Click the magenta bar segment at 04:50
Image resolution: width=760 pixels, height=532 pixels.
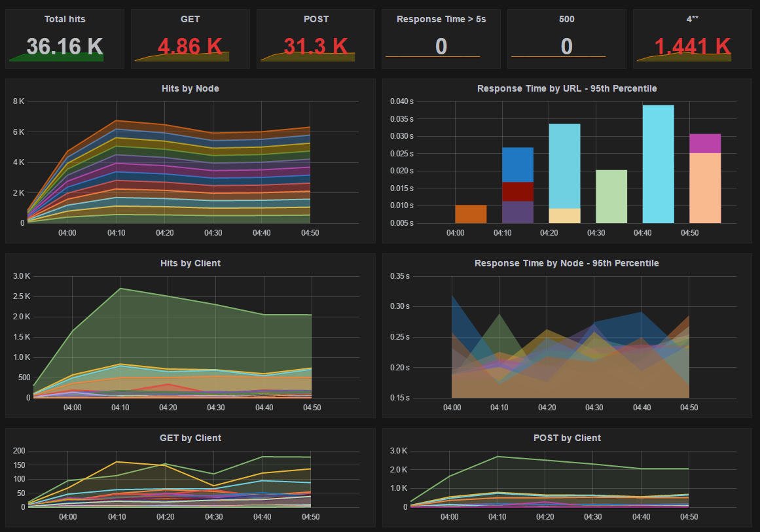click(x=705, y=143)
